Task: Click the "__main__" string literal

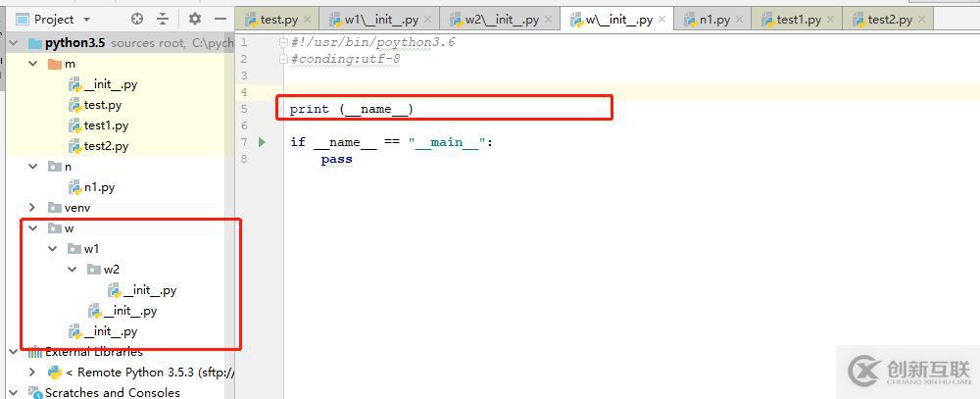Action: coord(447,142)
